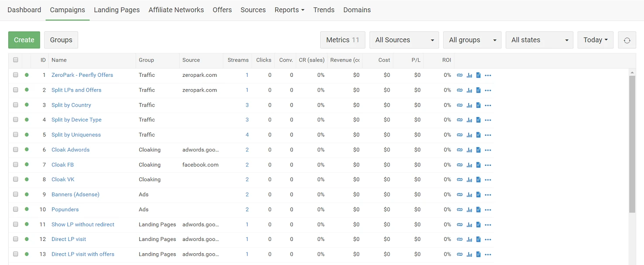Click document icon for Cloak FB campaign
Viewport: 644px width, 265px height.
478,165
